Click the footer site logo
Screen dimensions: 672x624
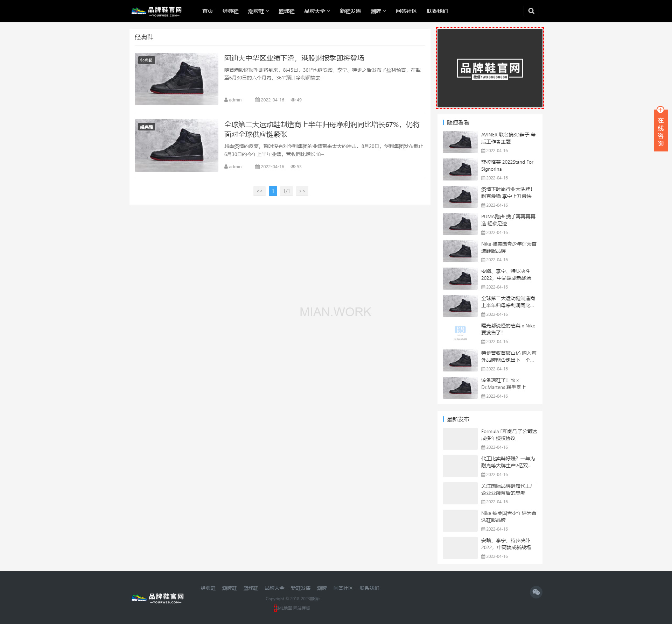pos(157,598)
